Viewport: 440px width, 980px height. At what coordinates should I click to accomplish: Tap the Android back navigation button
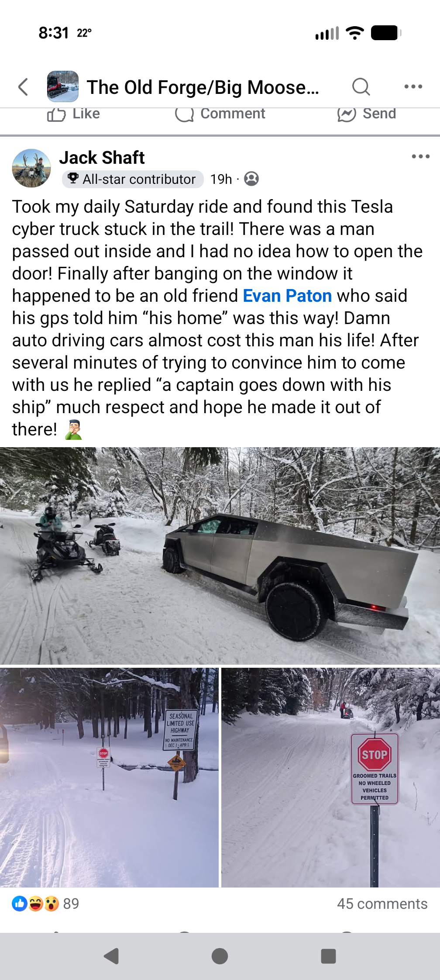click(112, 956)
